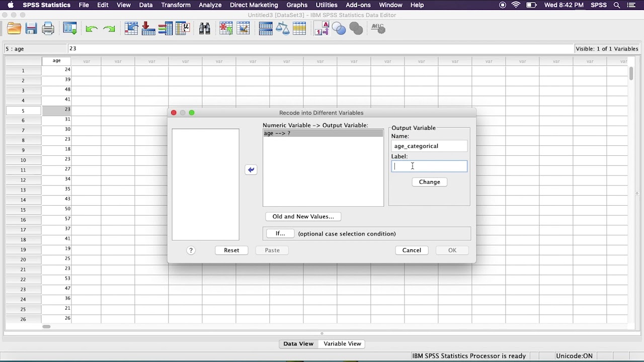Open the Graphs menu
The width and height of the screenshot is (644, 362).
pyautogui.click(x=297, y=5)
